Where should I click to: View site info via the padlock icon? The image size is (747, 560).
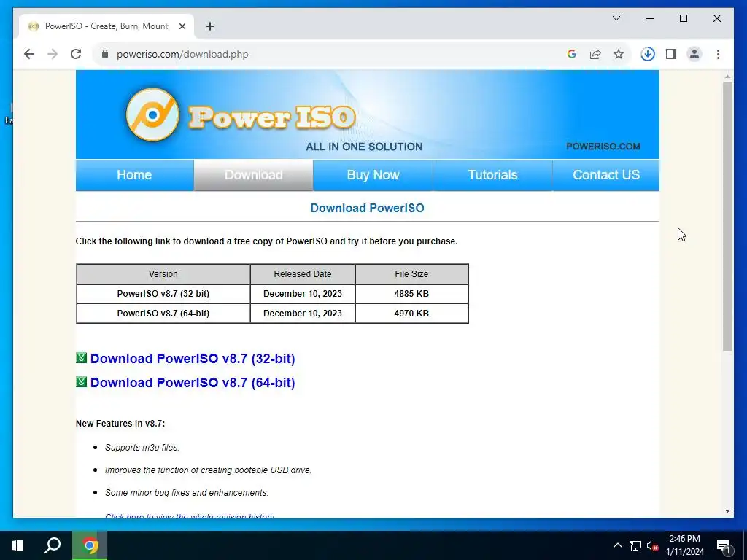(105, 54)
